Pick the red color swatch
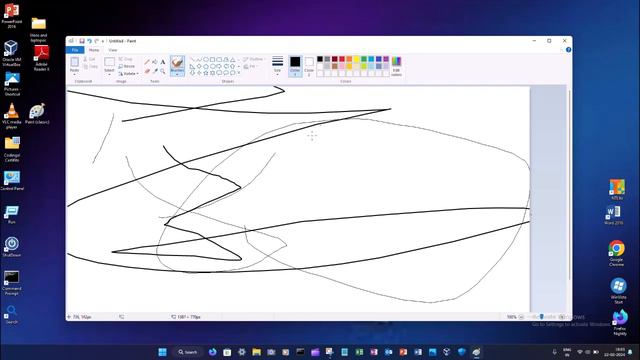The width and height of the screenshot is (640, 360). click(342, 59)
